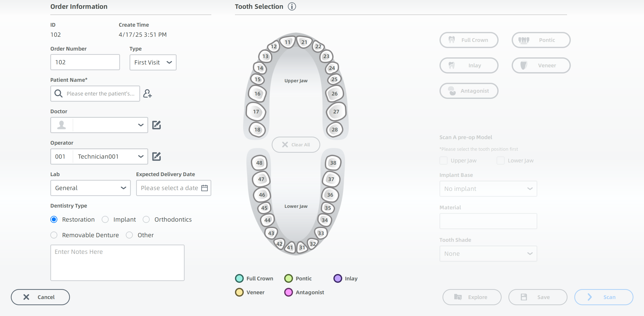Expand the Lab dropdown set to General
Viewport: 644px width, 316px height.
click(91, 188)
